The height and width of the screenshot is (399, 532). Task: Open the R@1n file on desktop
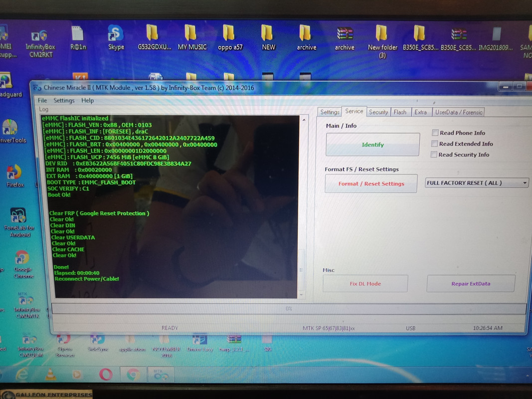click(x=78, y=38)
